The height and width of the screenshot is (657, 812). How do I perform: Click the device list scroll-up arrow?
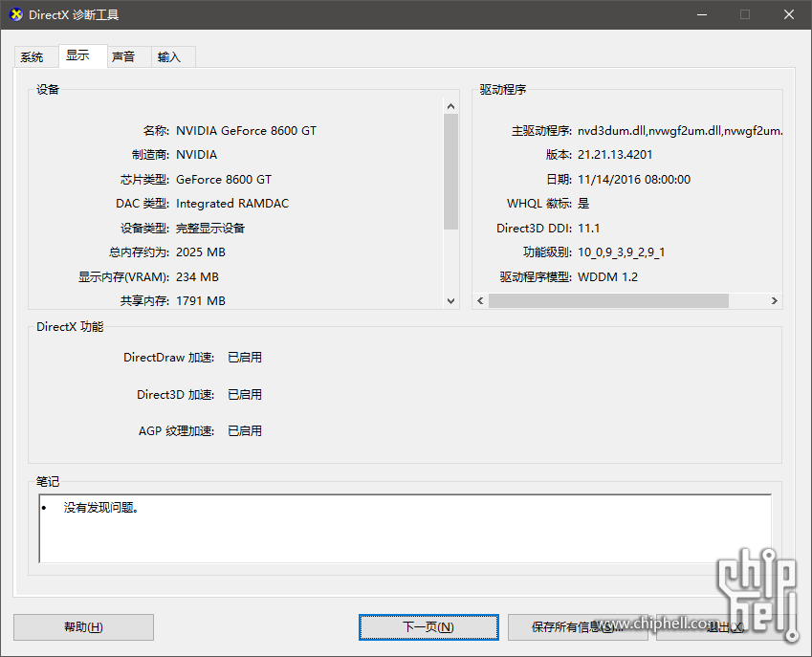[451, 106]
